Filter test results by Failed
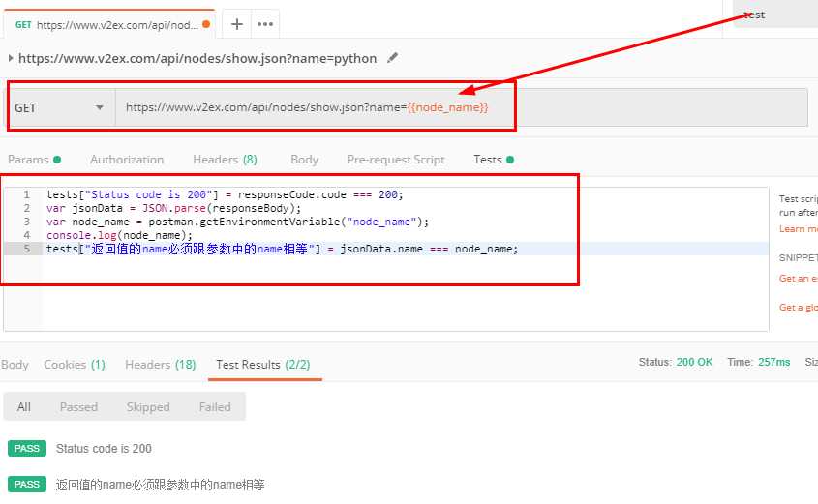Image resolution: width=818 pixels, height=504 pixels. point(215,406)
